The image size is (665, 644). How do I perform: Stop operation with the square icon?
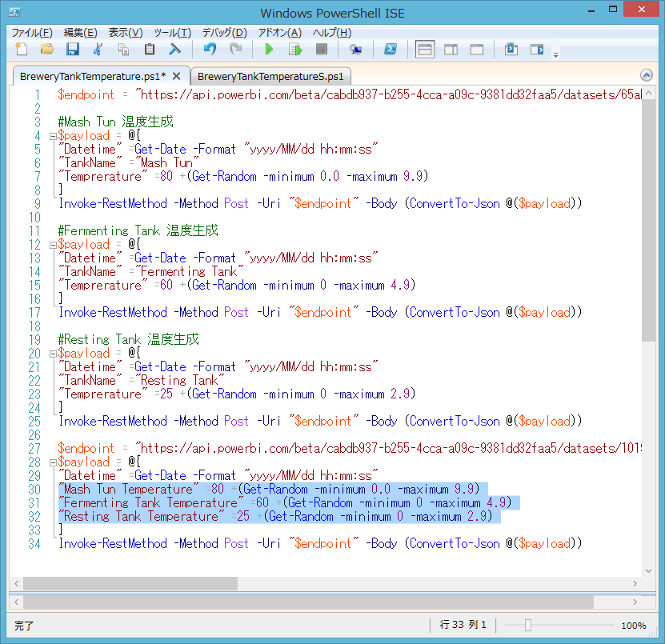coord(322,49)
